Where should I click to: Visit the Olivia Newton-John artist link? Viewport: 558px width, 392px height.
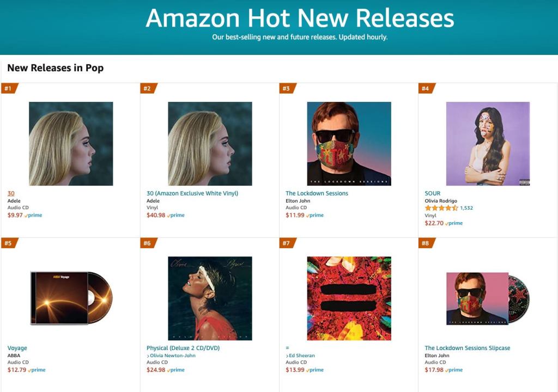173,356
